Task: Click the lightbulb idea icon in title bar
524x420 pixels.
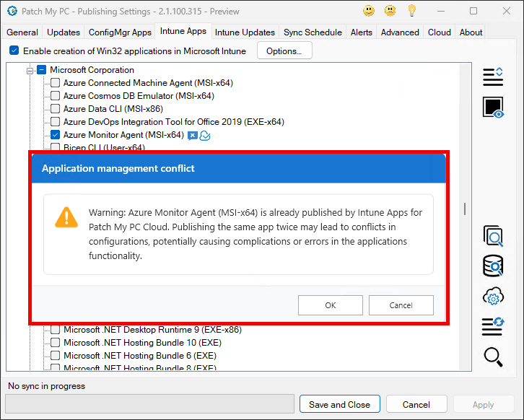Action: (x=412, y=11)
